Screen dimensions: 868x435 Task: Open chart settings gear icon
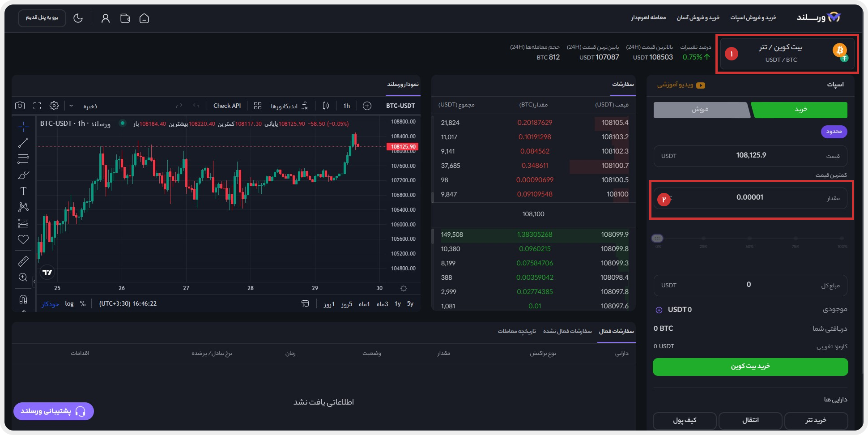click(x=54, y=106)
